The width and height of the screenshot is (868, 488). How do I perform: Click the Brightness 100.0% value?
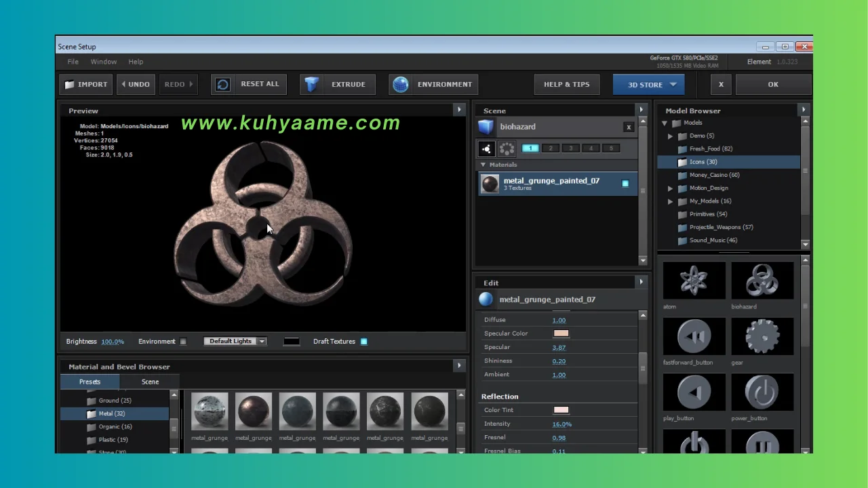[113, 342]
